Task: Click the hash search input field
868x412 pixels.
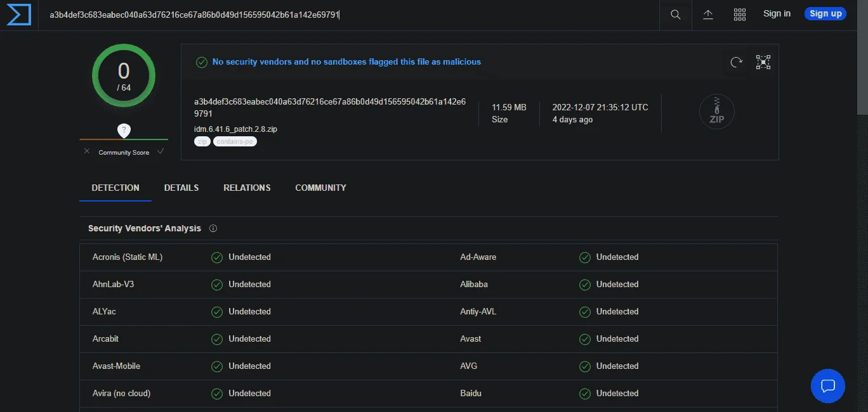Action: (x=349, y=15)
